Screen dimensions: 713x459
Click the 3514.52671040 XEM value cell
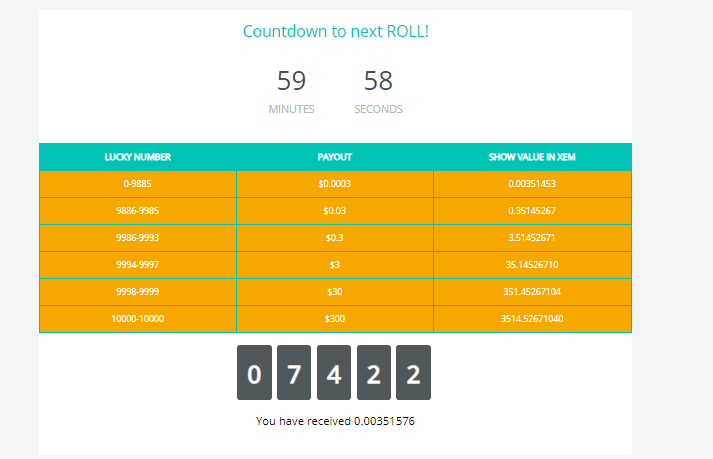(531, 319)
